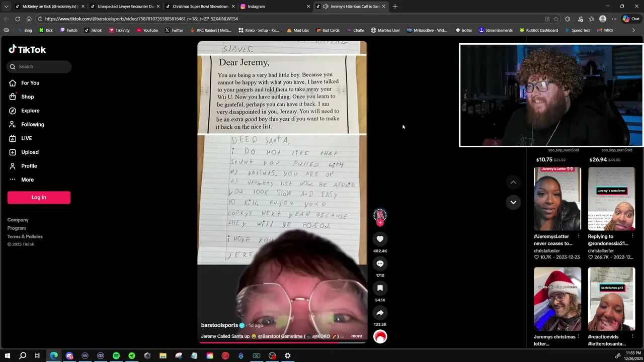Expand bookmarks bar overflow chevron

click(x=633, y=30)
